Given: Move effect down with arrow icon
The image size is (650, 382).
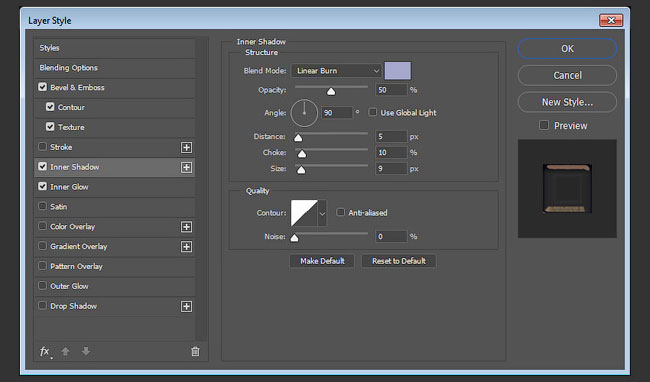Looking at the screenshot, I should pos(86,351).
